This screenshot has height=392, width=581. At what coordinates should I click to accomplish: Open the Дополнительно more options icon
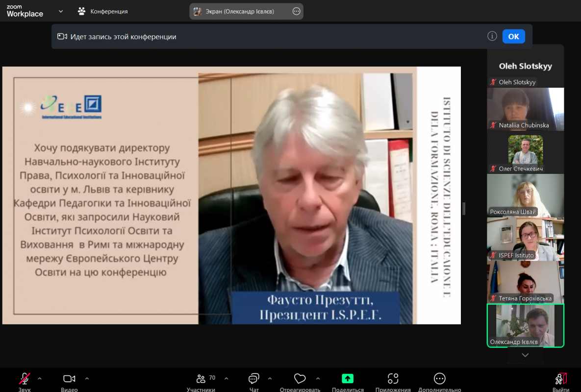pyautogui.click(x=439, y=379)
